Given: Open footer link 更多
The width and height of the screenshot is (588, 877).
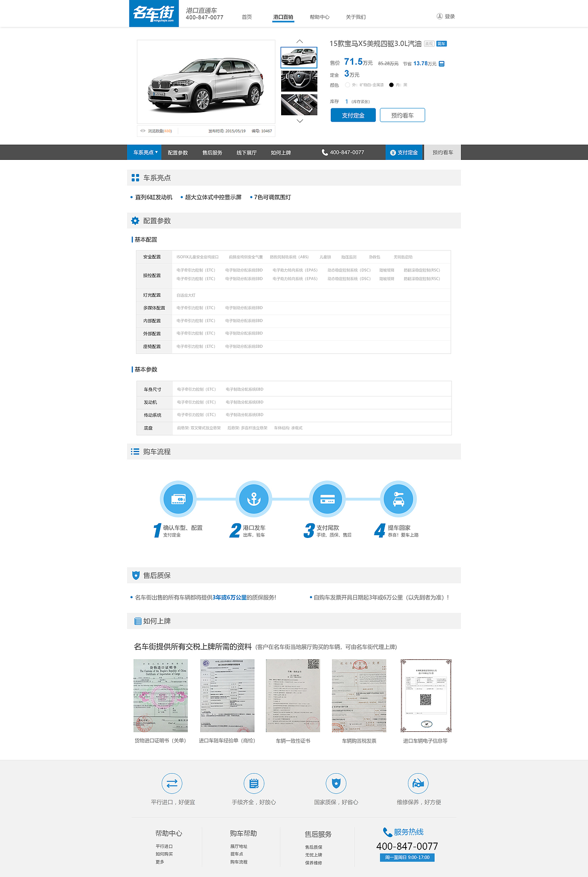Looking at the screenshot, I should pyautogui.click(x=159, y=862).
